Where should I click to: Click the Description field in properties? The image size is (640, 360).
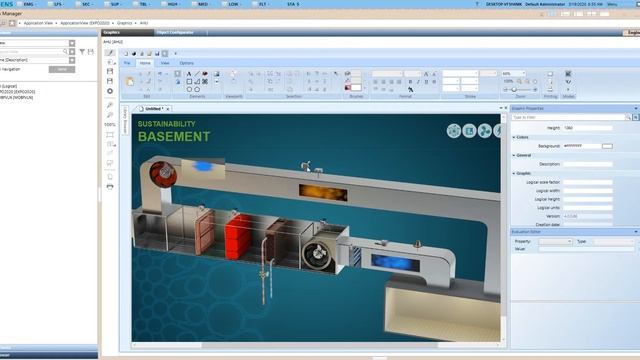[588, 164]
